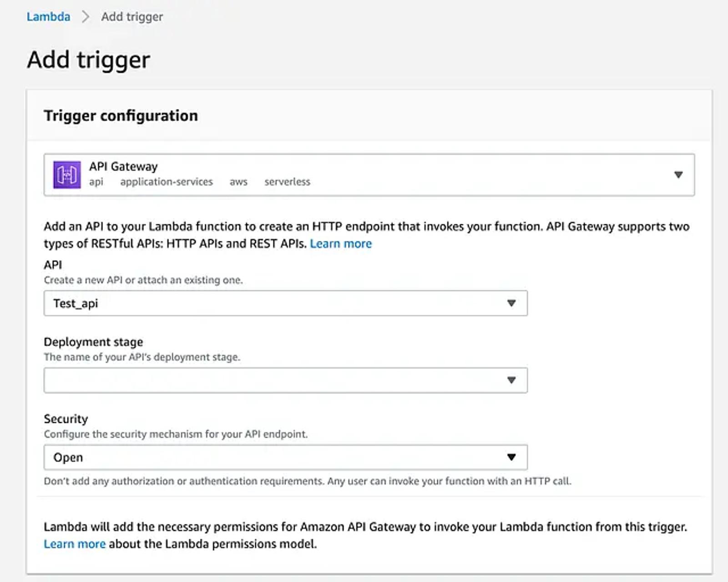Open the empty Deployment stage dropdown
Screen dimensions: 728x582
[x=286, y=380]
